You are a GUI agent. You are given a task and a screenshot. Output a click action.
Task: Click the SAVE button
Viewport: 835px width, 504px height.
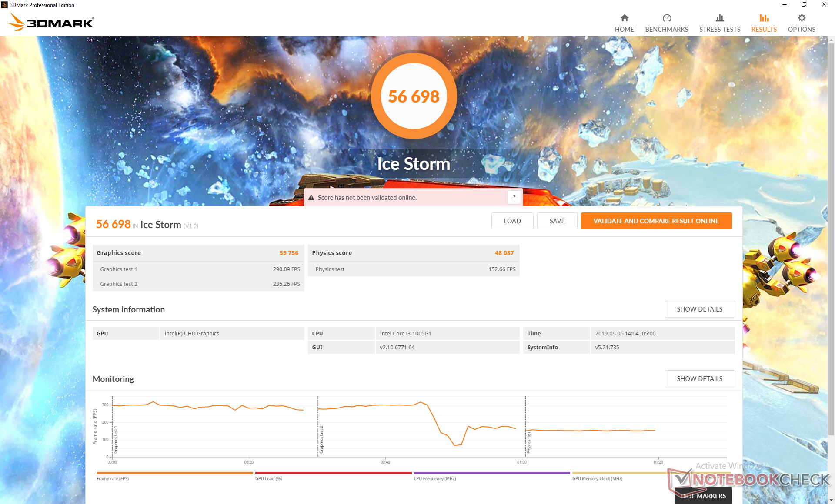tap(557, 221)
